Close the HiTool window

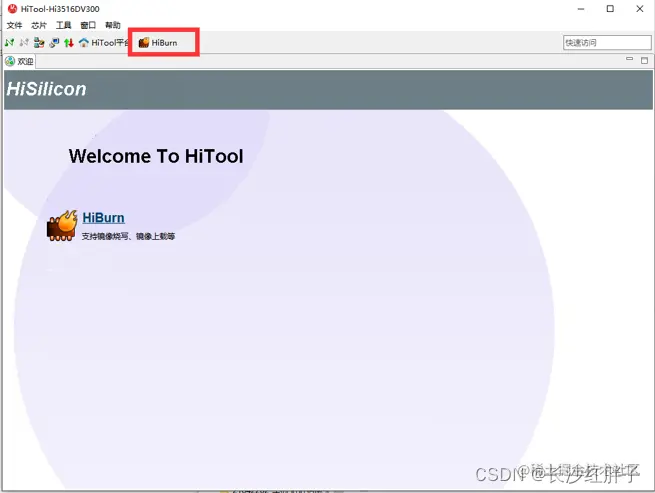pos(640,9)
